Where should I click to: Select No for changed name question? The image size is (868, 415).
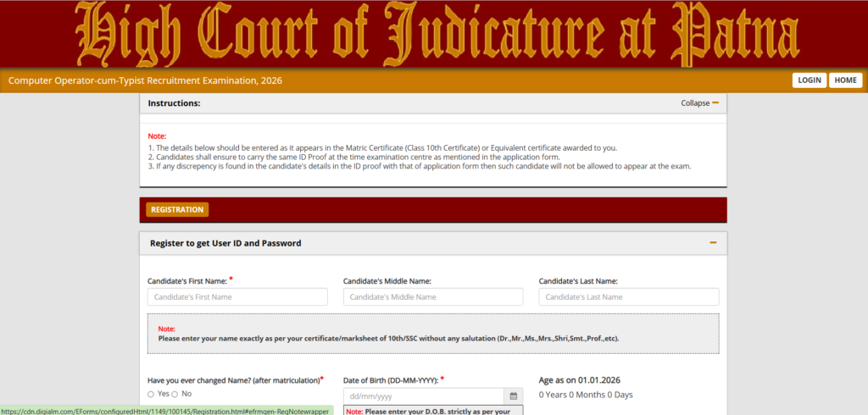(175, 394)
